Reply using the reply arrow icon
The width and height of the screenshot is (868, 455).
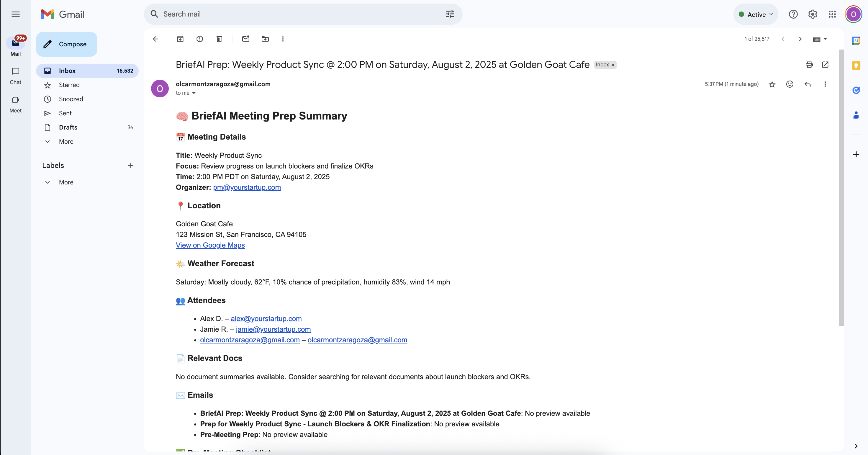pos(807,84)
